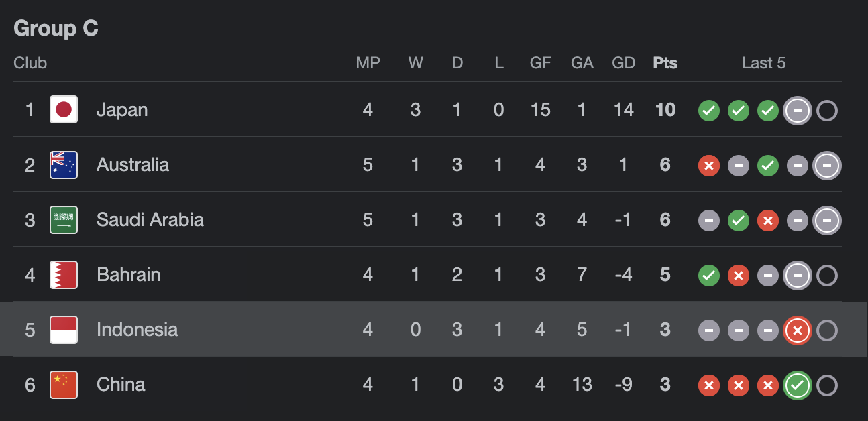
Task: Click the Pts column header
Action: click(665, 63)
